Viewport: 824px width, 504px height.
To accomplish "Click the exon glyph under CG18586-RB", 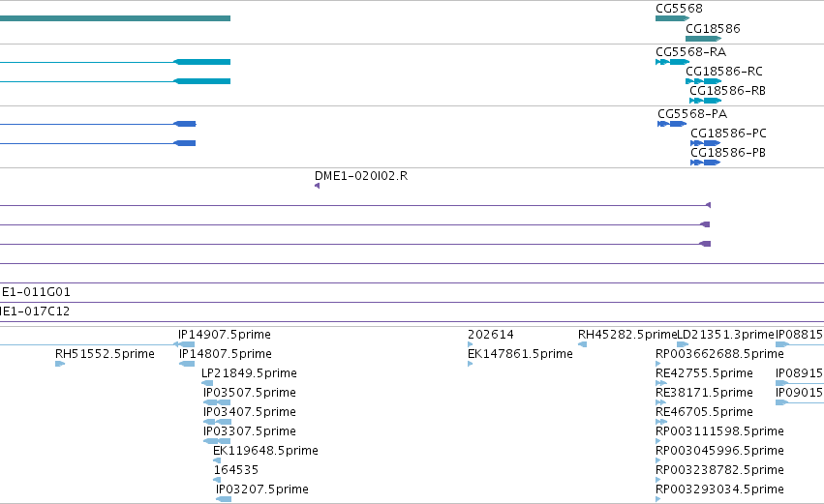I will (706, 101).
